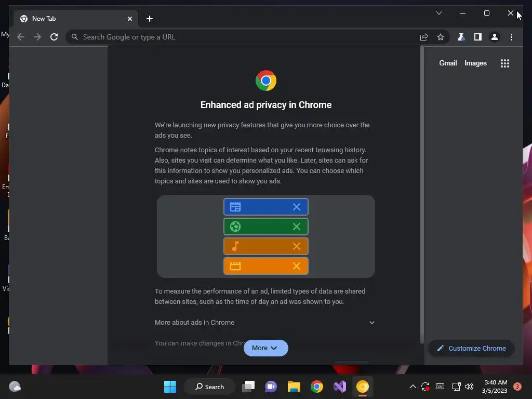532x399 pixels.
Task: Launch the Chat app from taskbar
Action: pos(271,387)
